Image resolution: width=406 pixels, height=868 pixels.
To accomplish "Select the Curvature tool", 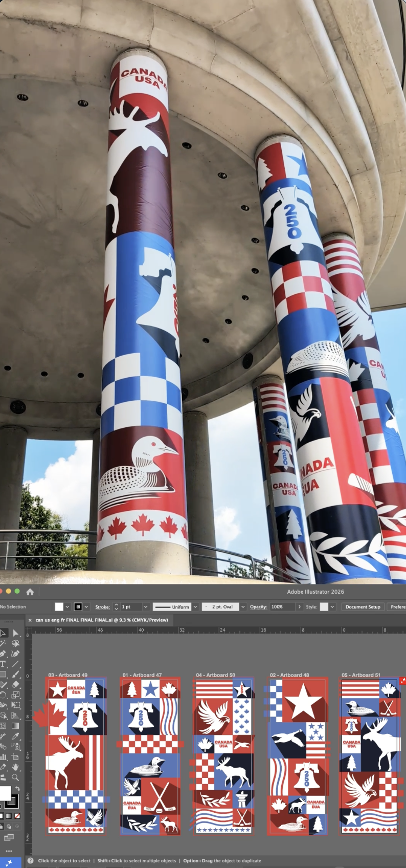I will [x=15, y=653].
